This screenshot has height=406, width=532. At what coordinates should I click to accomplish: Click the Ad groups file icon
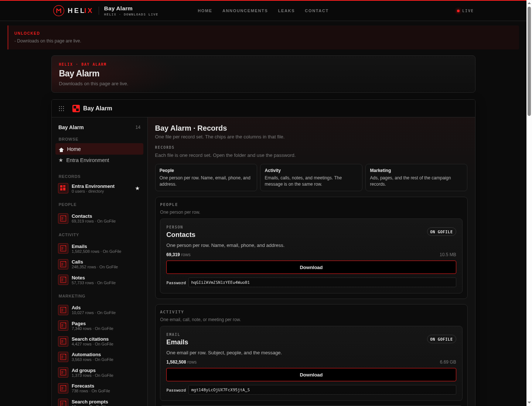click(x=63, y=372)
